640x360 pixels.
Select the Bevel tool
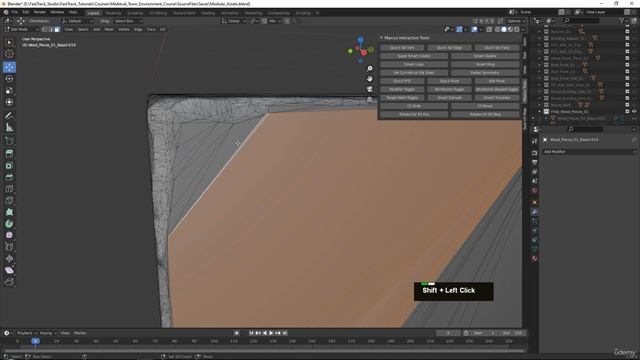[x=9, y=177]
